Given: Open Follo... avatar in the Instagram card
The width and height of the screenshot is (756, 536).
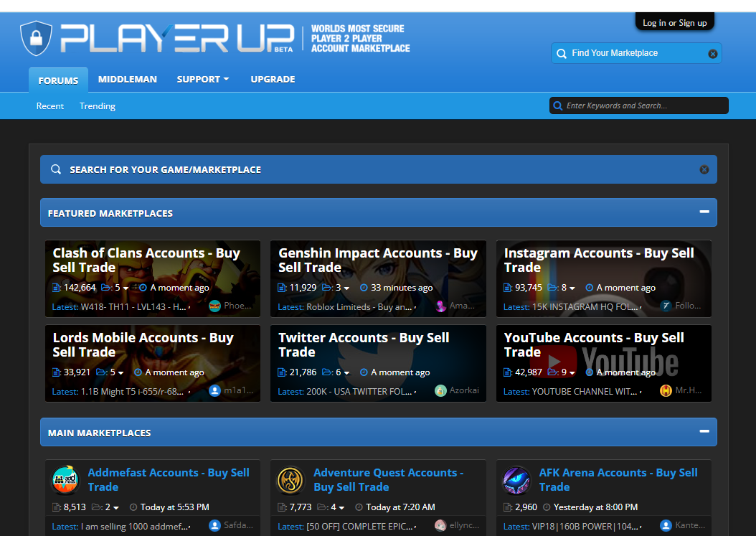Looking at the screenshot, I should pyautogui.click(x=666, y=306).
